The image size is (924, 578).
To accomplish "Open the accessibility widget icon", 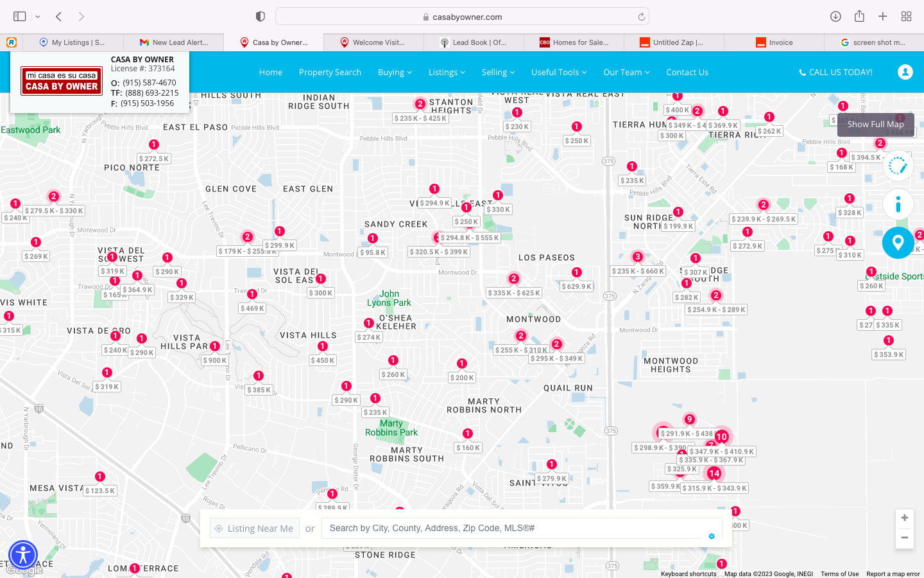I will (x=23, y=555).
